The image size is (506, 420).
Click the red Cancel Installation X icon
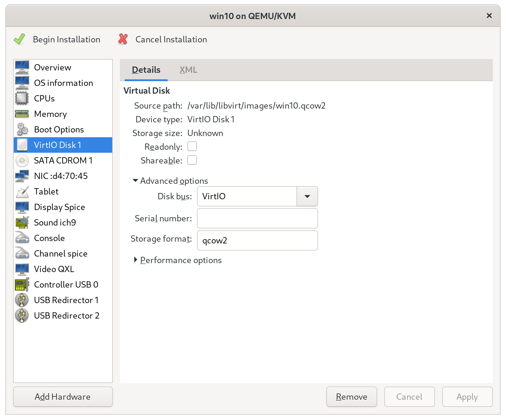tap(123, 39)
